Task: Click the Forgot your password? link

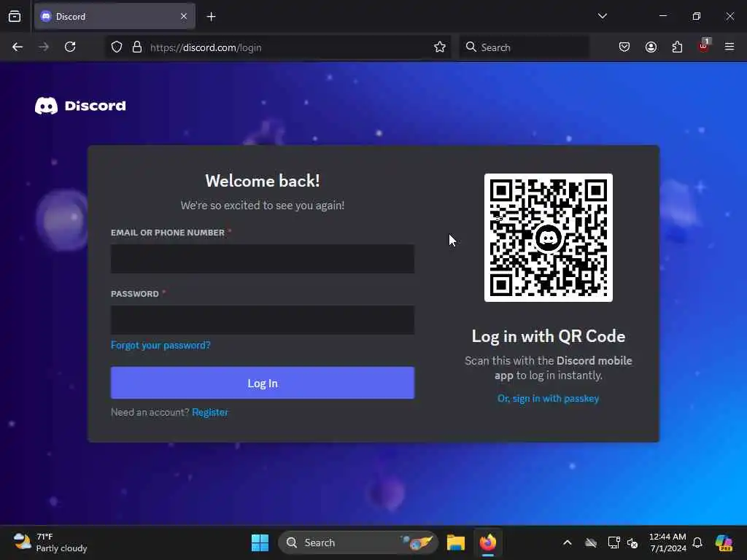Action: click(x=160, y=345)
